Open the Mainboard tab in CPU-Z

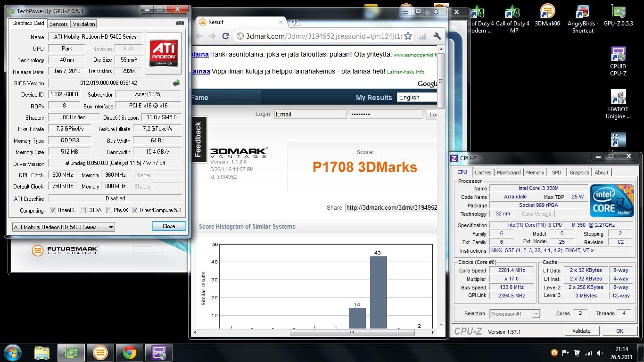(x=509, y=173)
